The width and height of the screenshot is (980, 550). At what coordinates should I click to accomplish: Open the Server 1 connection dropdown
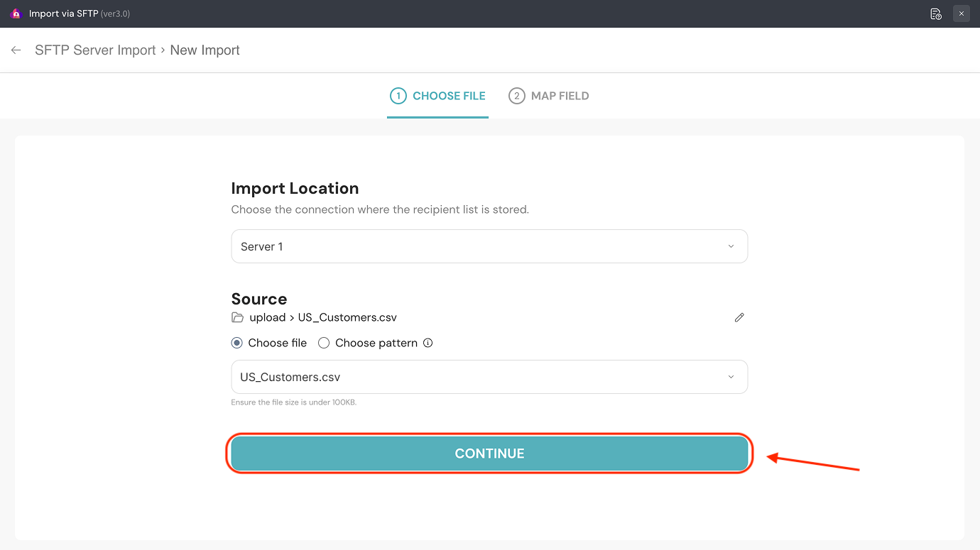pos(489,246)
